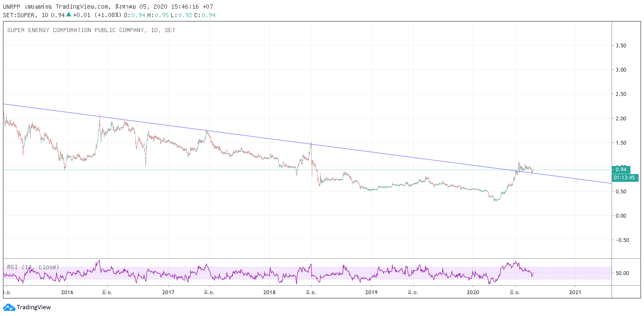Click the 0.00 level on price scale

tap(621, 216)
